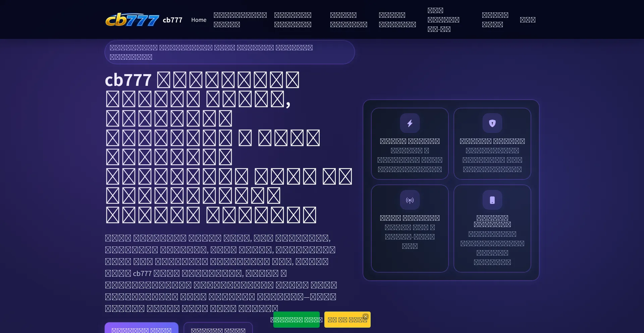The image size is (644, 333).
Task: Click the broadcast signal feature icon
Action: tap(410, 200)
